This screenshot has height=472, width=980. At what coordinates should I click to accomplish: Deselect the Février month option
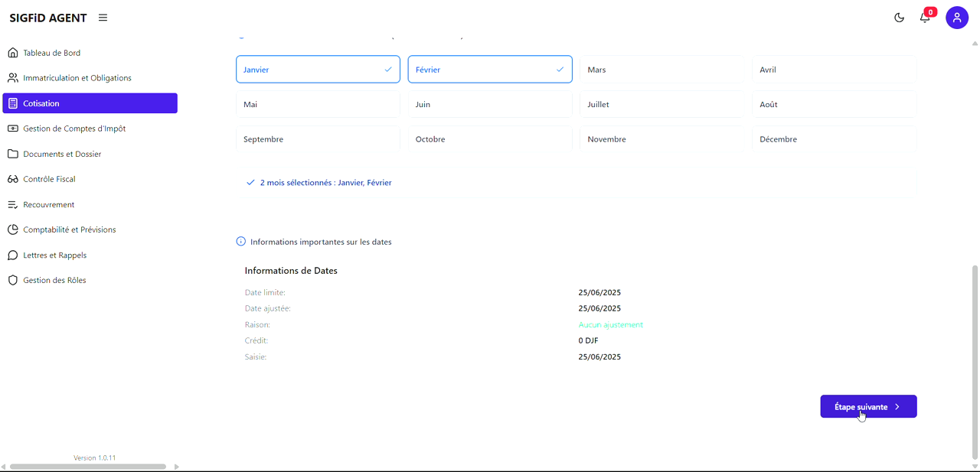click(x=490, y=70)
